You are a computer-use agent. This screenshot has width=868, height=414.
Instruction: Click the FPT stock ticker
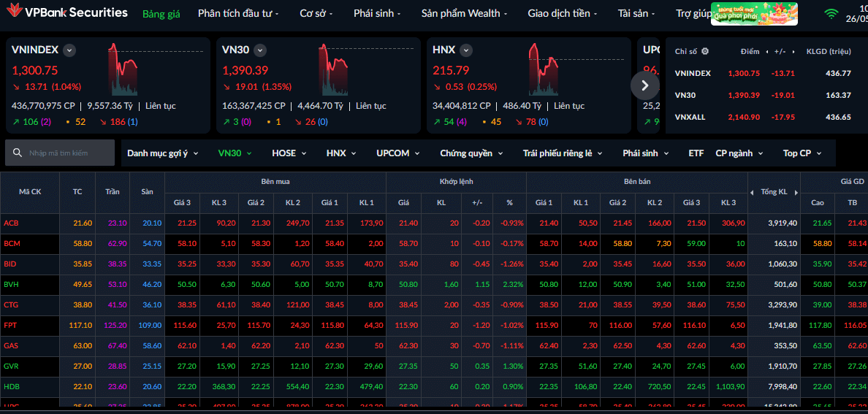10,326
